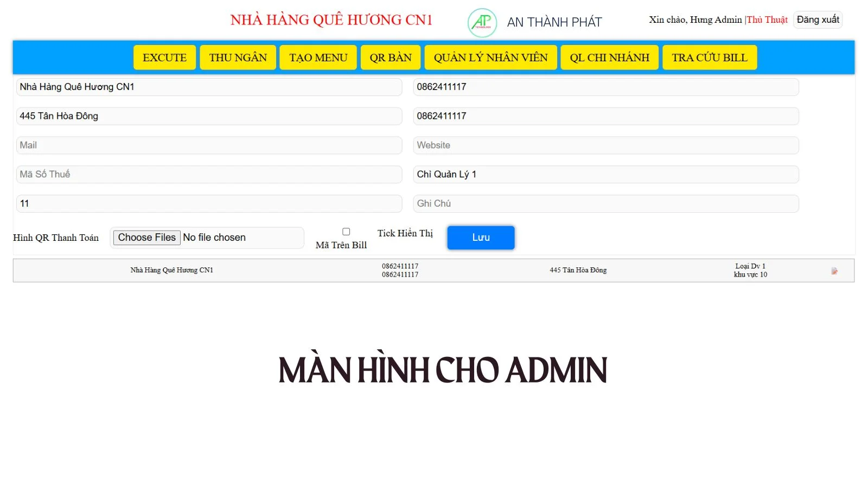The height and width of the screenshot is (486, 868).
Task: Click the Nhà Hàng Quê Hương CN1 table cell
Action: [x=172, y=270]
